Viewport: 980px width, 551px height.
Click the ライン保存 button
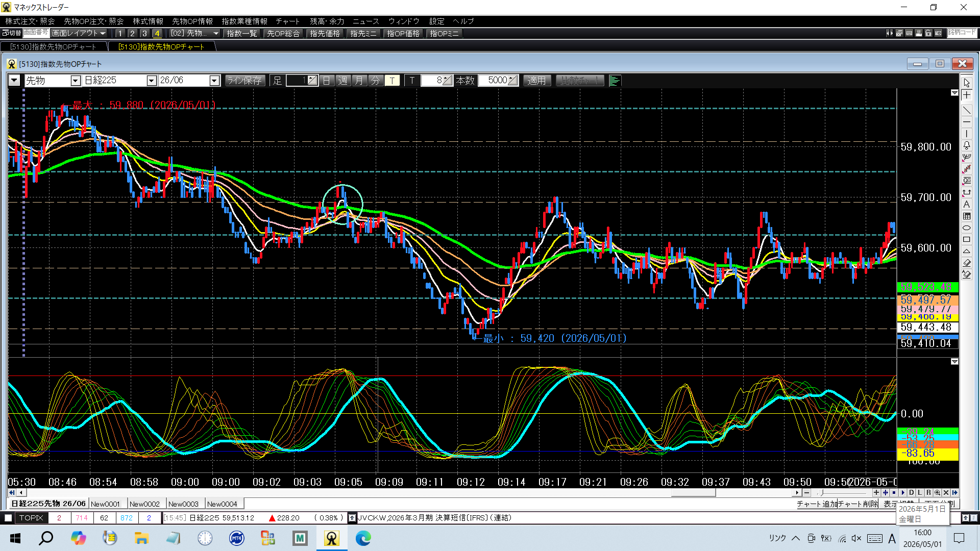click(x=244, y=81)
